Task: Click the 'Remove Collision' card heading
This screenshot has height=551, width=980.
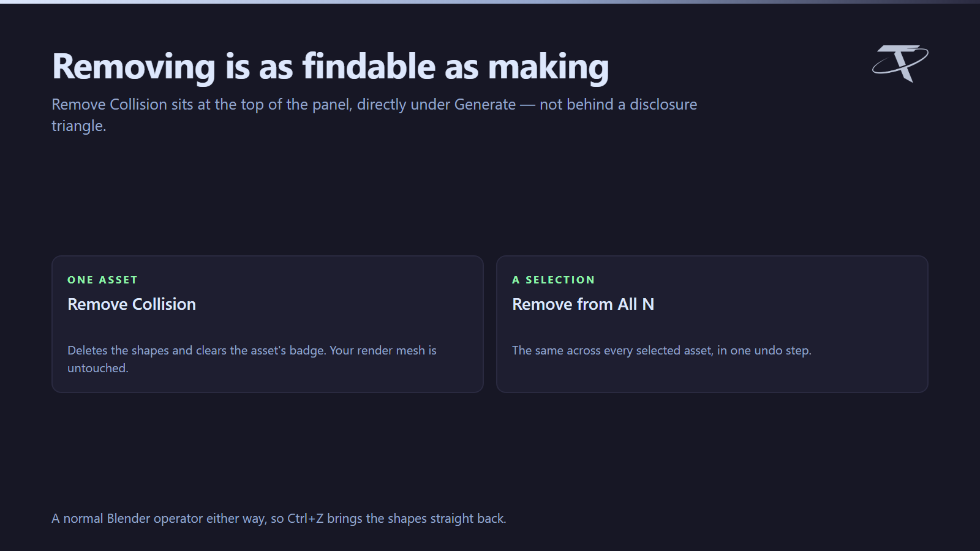Action: tap(132, 304)
